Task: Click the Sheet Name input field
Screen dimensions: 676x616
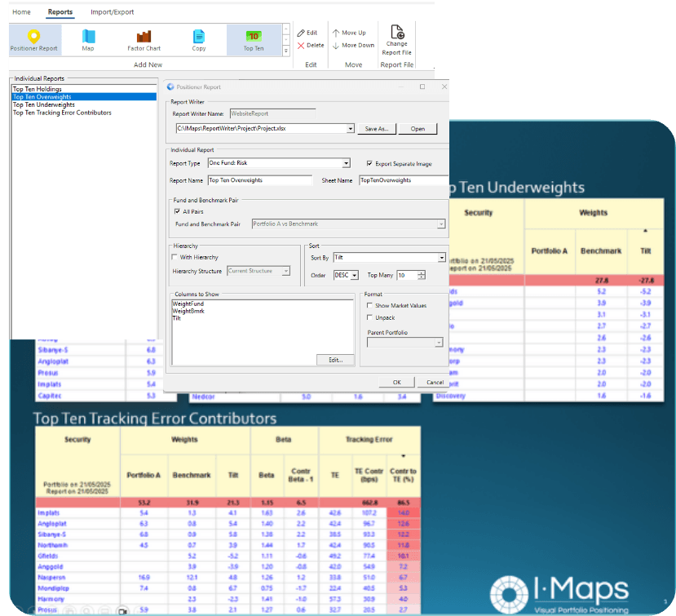Action: coord(404,180)
